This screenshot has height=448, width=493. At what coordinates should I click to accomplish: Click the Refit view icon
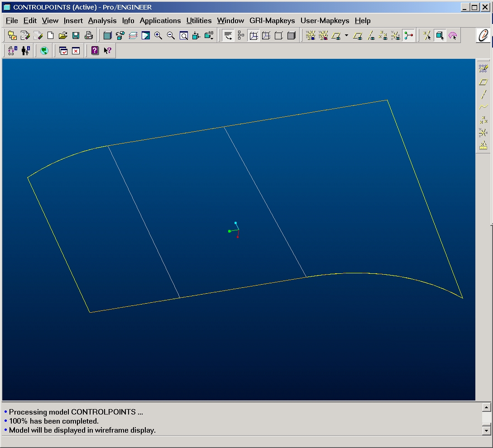pyautogui.click(x=184, y=36)
